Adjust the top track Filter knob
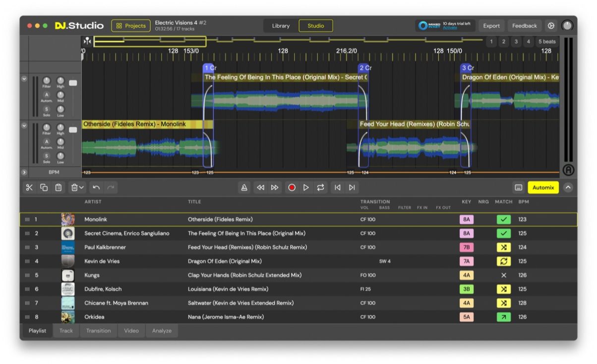Image resolution: width=597 pixels, height=364 pixels. point(47,80)
